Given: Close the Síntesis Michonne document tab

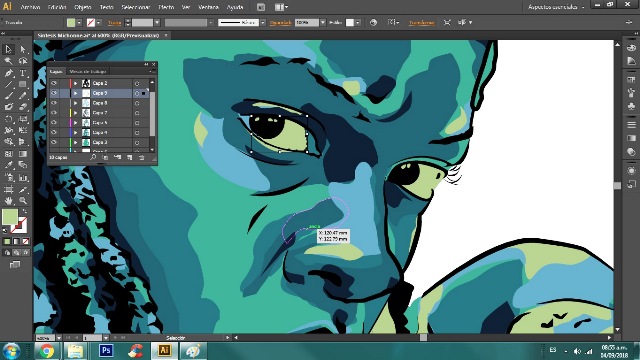Looking at the screenshot, I should click(166, 36).
